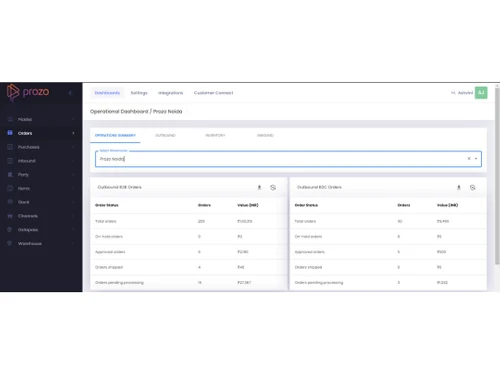Click the Channels sidebar icon
Screen dimensions: 500x375
pos(10,216)
